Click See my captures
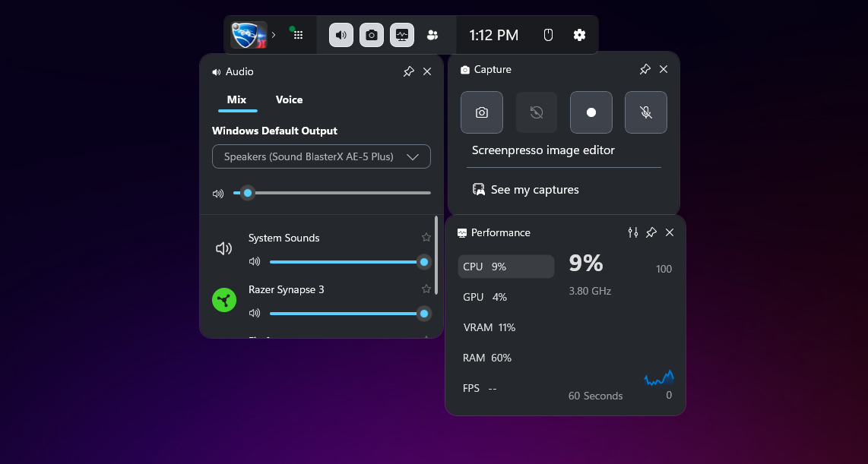The width and height of the screenshot is (868, 464). [534, 190]
